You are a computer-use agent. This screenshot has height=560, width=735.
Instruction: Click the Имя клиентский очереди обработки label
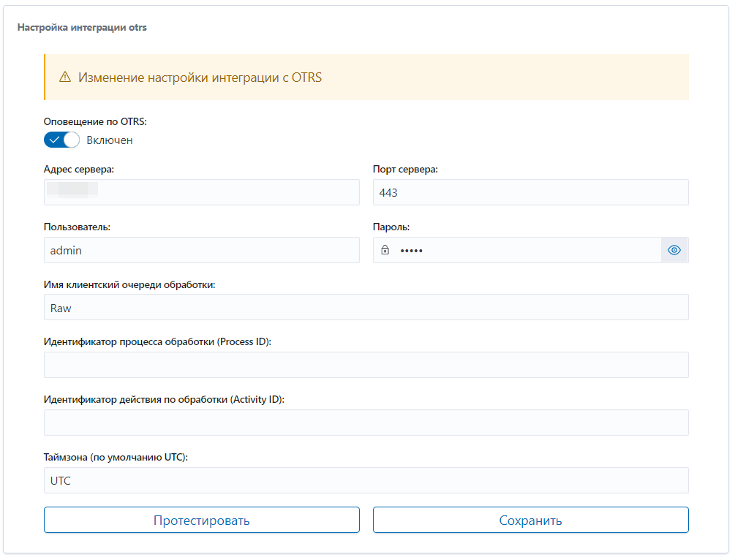(130, 284)
